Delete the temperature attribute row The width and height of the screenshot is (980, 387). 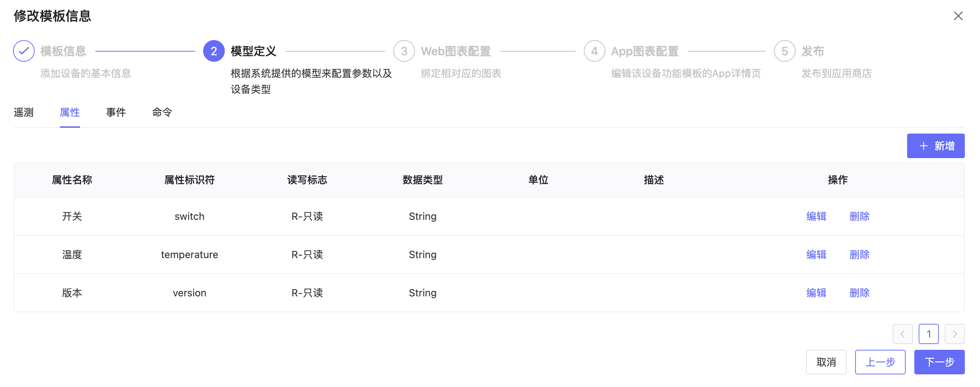859,254
